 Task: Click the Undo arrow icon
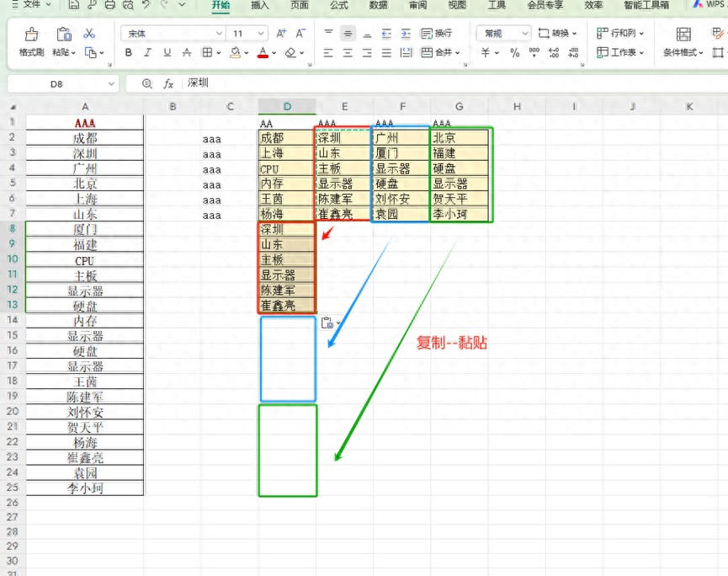(146, 5)
